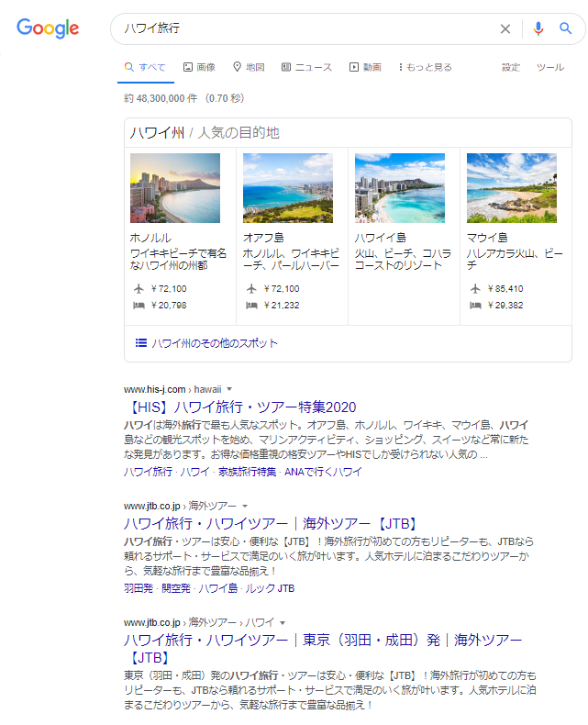Open the 家族旅行特集 sitelink

(x=247, y=472)
